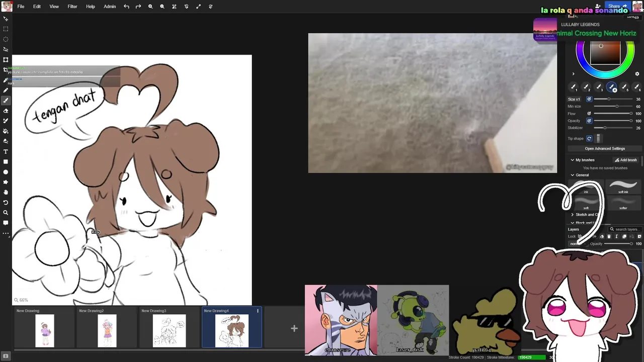
Task: Open the New Drawing3 thumbnail
Action: coord(169,330)
